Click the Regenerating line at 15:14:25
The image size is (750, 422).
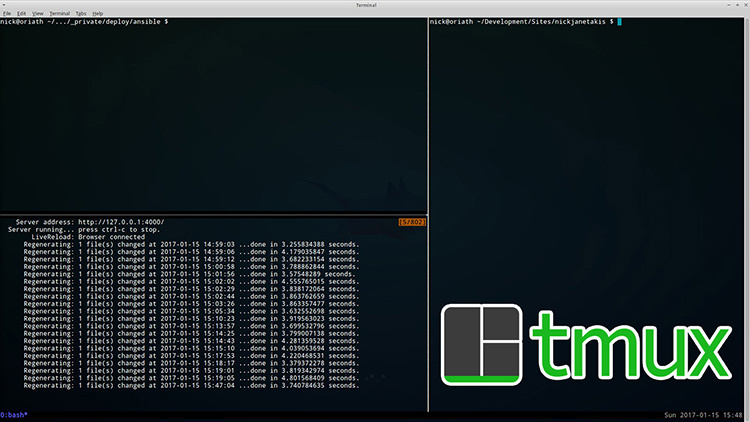tap(191, 333)
